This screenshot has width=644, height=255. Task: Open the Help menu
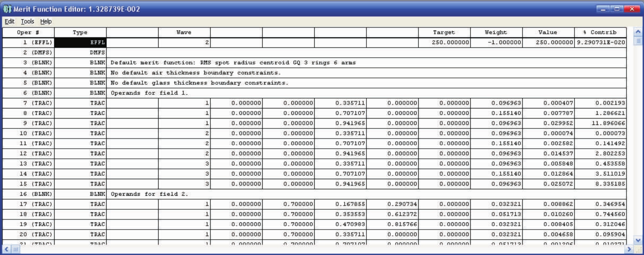(46, 22)
